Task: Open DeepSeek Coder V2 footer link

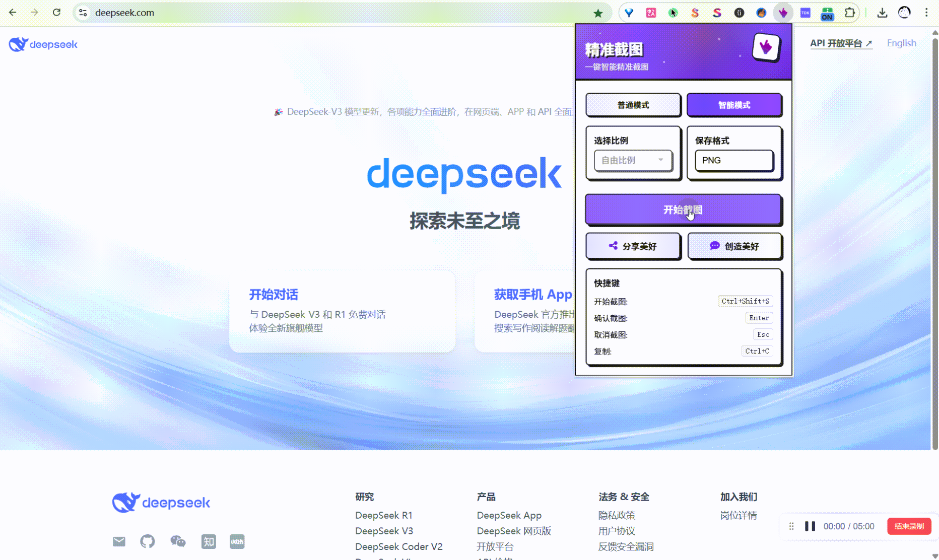Action: coord(398,546)
